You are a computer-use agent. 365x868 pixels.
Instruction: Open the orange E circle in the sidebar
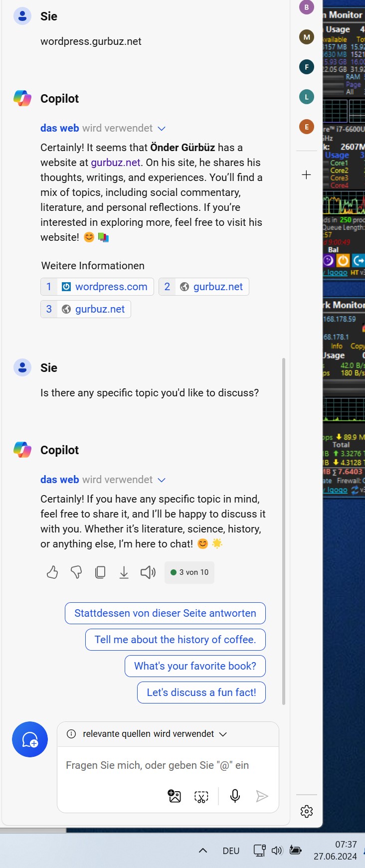pyautogui.click(x=307, y=127)
